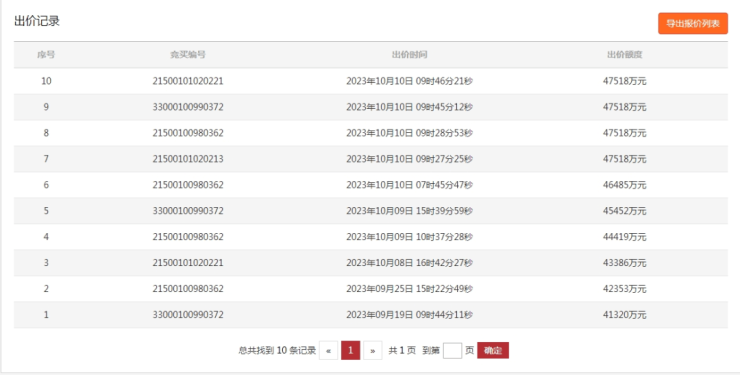Viewport: 740px width, 375px height.
Task: Select bidder number 21500100980362 in row 2
Action: (188, 289)
